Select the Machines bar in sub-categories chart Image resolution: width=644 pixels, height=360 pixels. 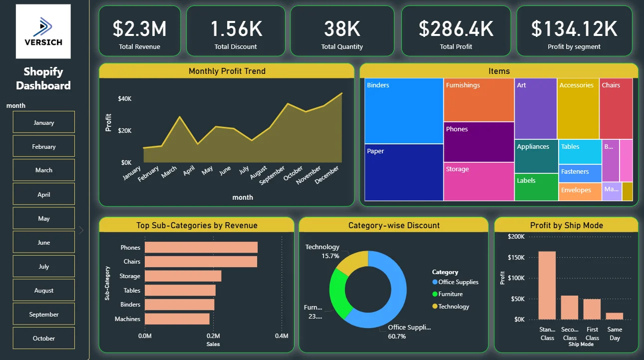177,319
